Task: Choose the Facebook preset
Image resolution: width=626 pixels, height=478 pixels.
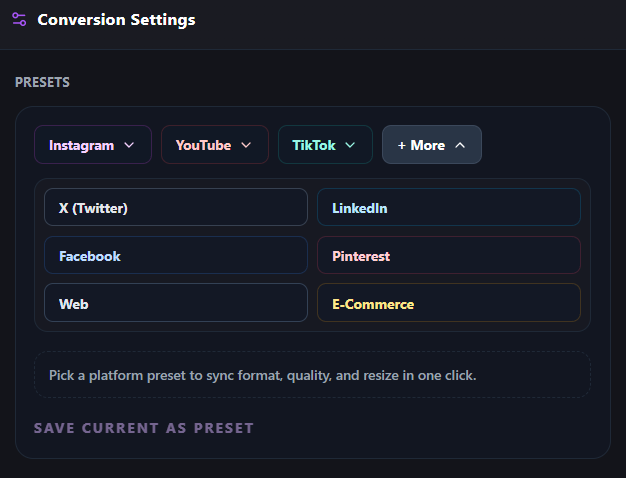Action: pos(176,255)
